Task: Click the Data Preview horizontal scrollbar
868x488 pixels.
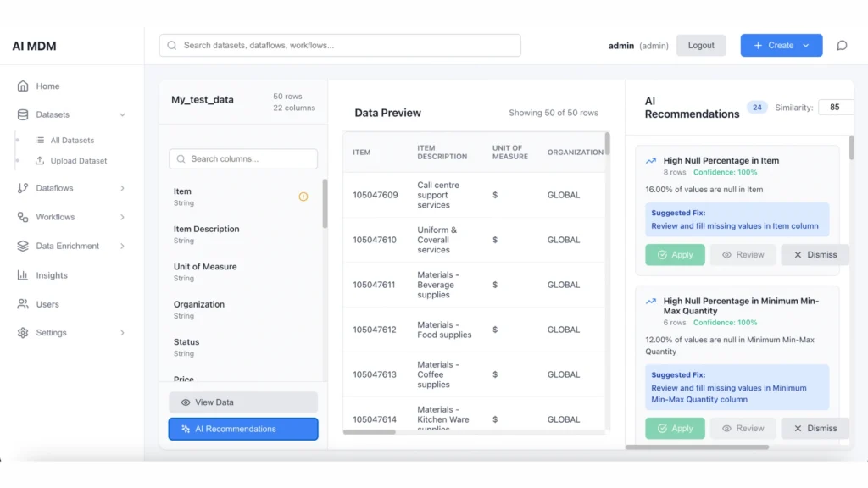Action: (x=370, y=432)
